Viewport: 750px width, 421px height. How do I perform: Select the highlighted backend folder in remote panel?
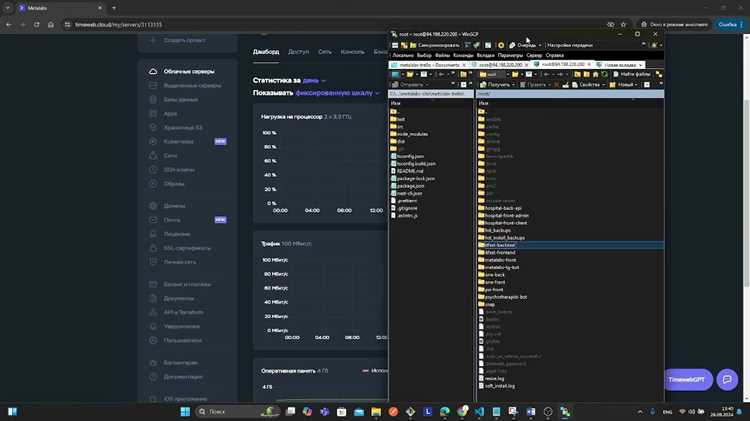pyautogui.click(x=497, y=245)
